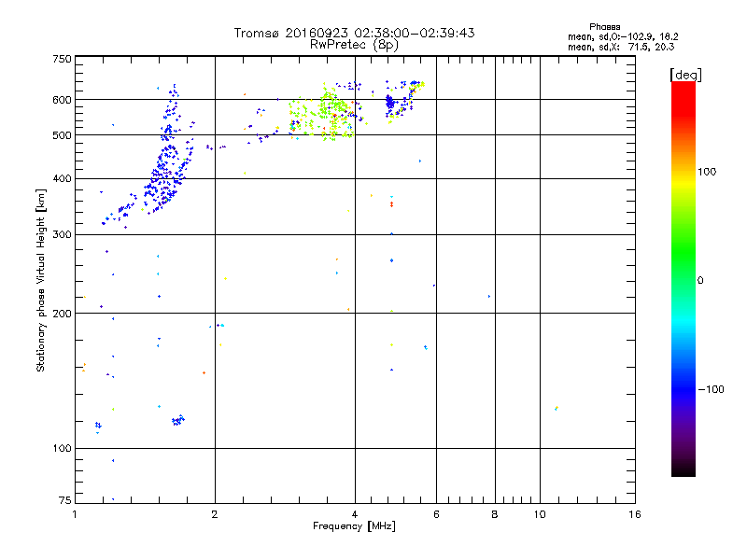Click the x-axis tick label '6'
The width and height of the screenshot is (747, 560).
click(436, 514)
